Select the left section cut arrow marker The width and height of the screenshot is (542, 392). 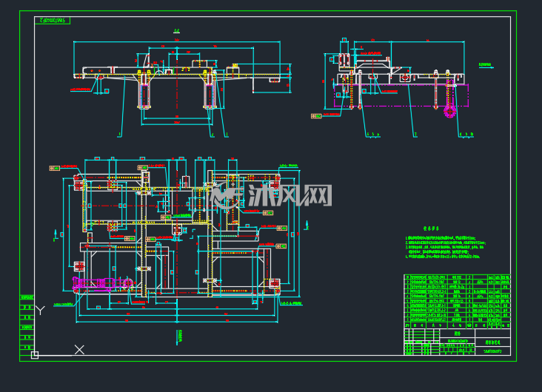tap(56, 235)
